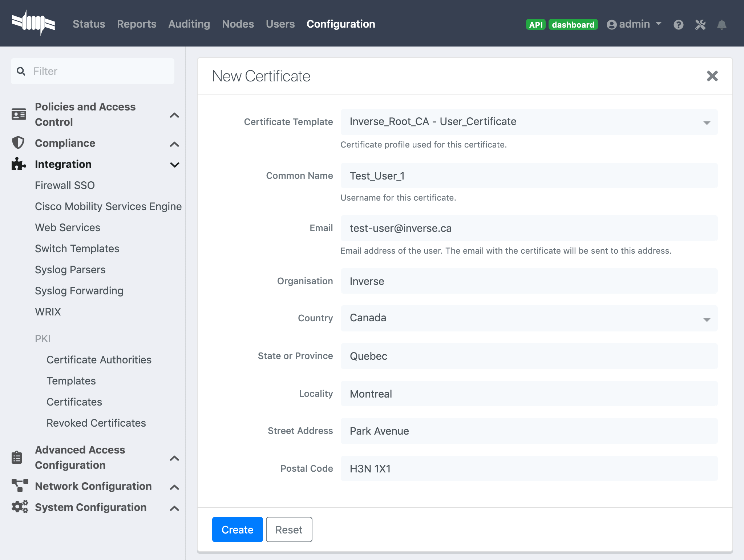Viewport: 744px width, 560px height.
Task: Open the Auditing menu
Action: pos(189,24)
